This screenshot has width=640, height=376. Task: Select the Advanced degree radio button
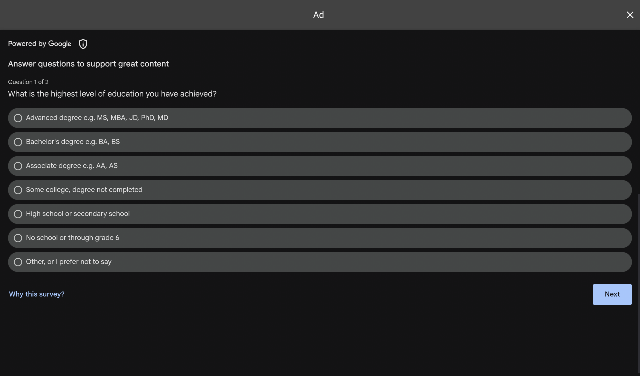pos(18,118)
